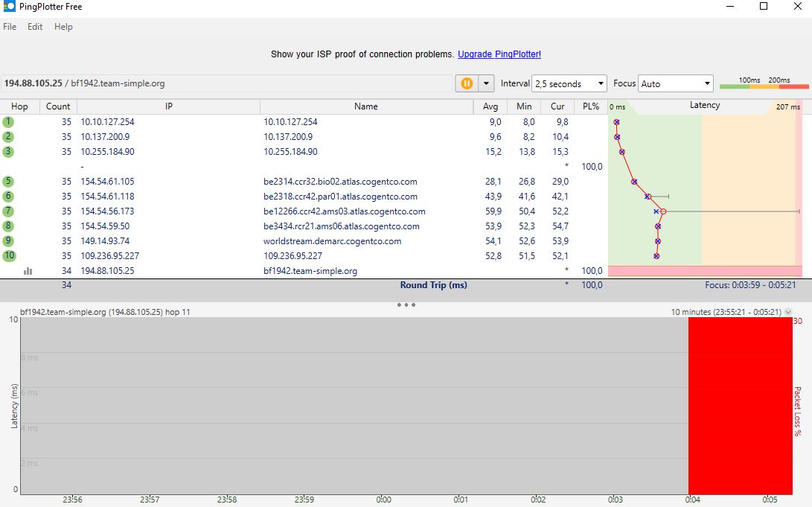Select hop 3 green circle icon
The width and height of the screenshot is (812, 507).
[8, 152]
